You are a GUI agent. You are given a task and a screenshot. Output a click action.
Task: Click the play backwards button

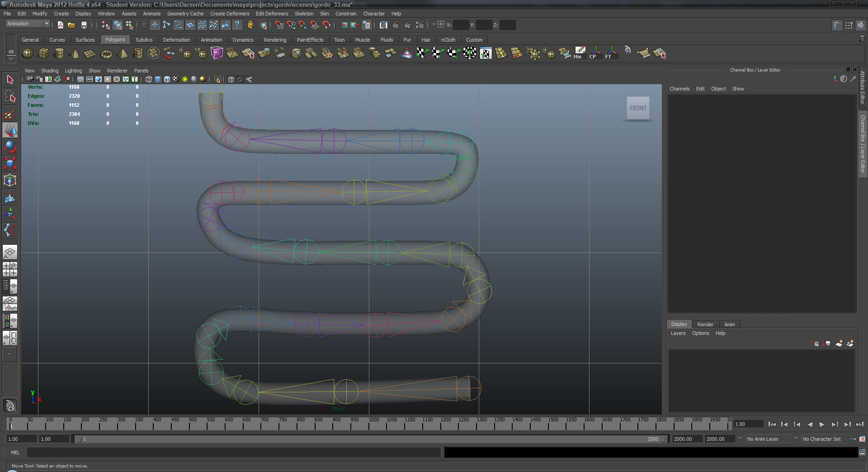click(x=810, y=424)
